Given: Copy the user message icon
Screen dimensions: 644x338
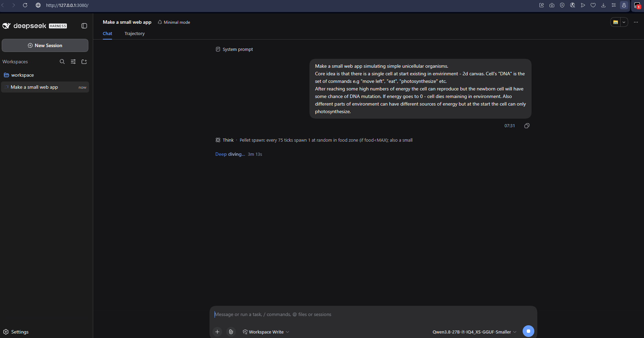Looking at the screenshot, I should [527, 126].
